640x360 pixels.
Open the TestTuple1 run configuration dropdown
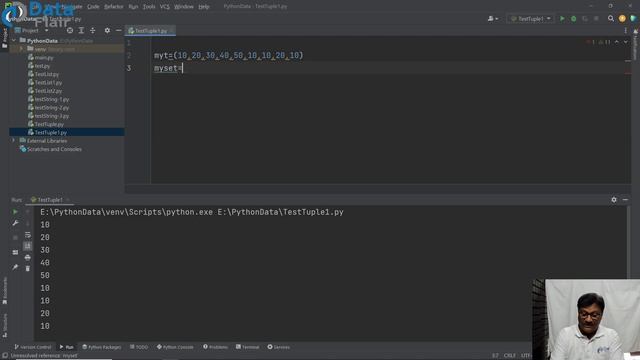[x=530, y=18]
